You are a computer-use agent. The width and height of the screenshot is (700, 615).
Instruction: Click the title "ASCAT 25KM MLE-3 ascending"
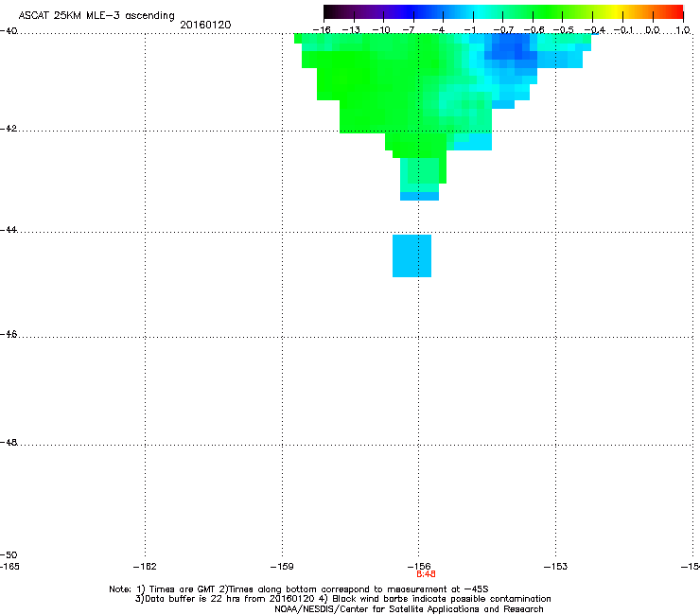(96, 16)
